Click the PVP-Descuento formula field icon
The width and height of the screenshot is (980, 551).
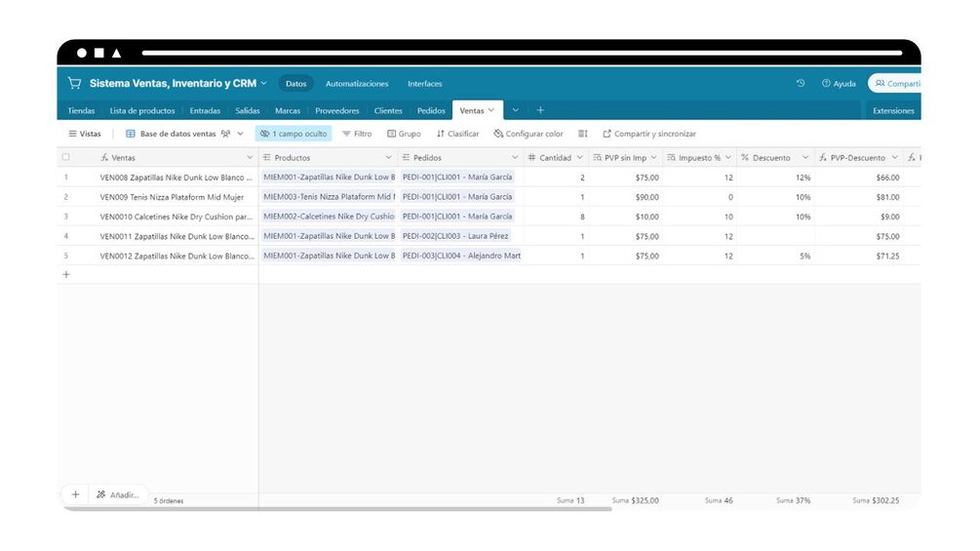[822, 157]
